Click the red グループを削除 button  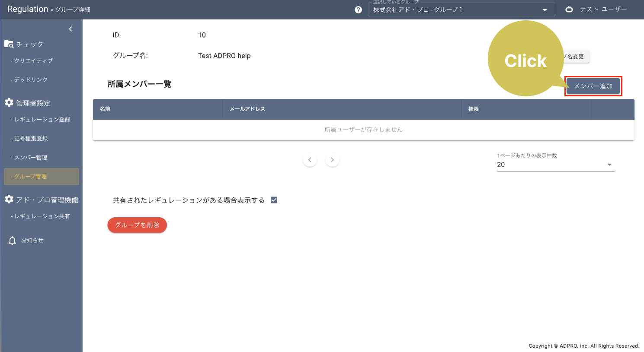(137, 225)
